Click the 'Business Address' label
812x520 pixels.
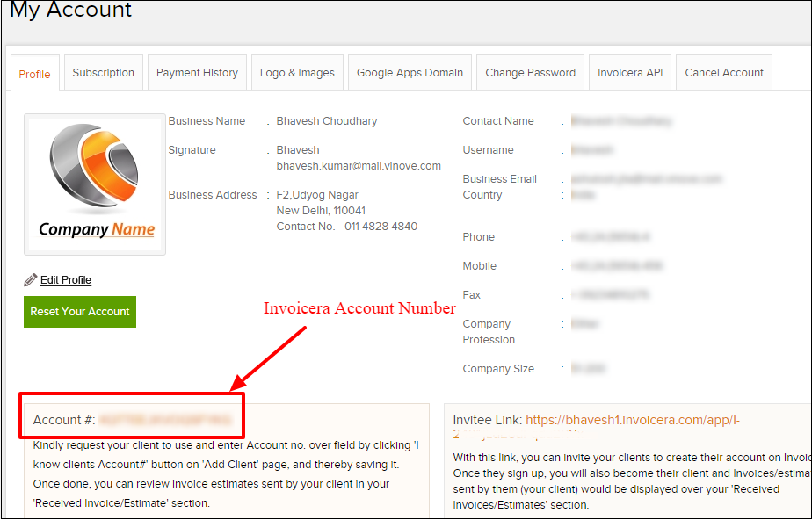click(x=213, y=195)
